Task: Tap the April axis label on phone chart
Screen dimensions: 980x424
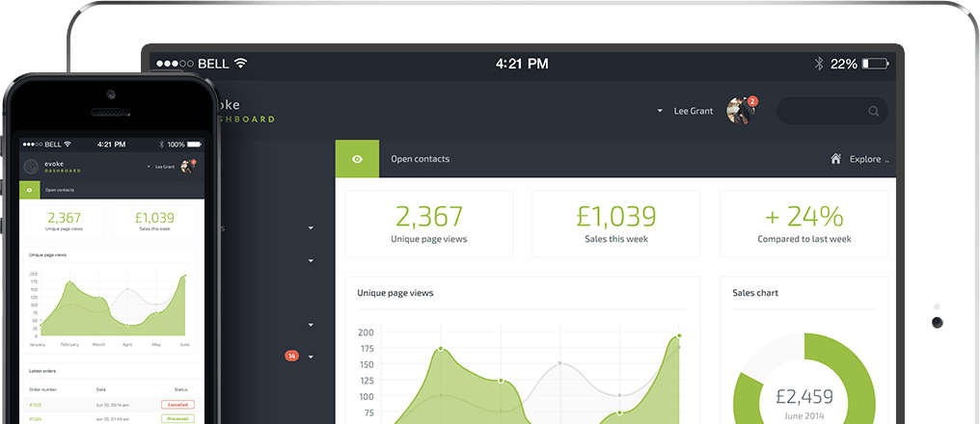Action: point(127,345)
